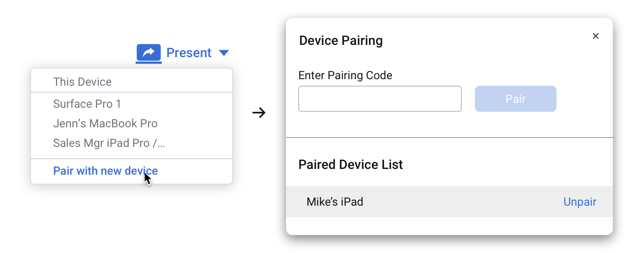
Task: Click the Present text label
Action: click(189, 53)
